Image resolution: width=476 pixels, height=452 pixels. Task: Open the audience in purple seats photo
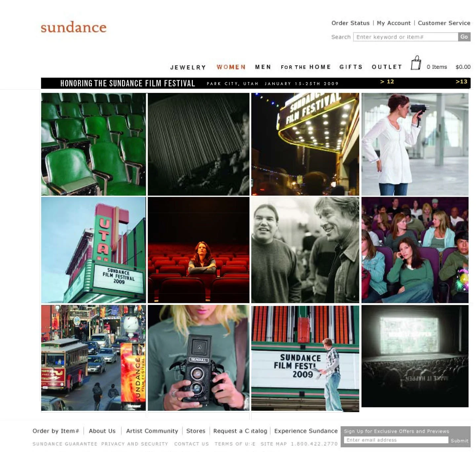(x=415, y=250)
